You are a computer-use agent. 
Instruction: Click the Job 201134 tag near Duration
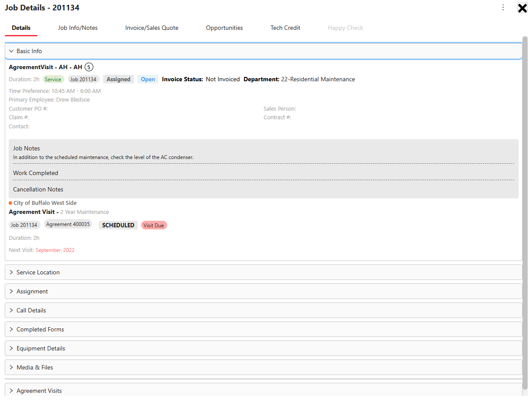(83, 80)
